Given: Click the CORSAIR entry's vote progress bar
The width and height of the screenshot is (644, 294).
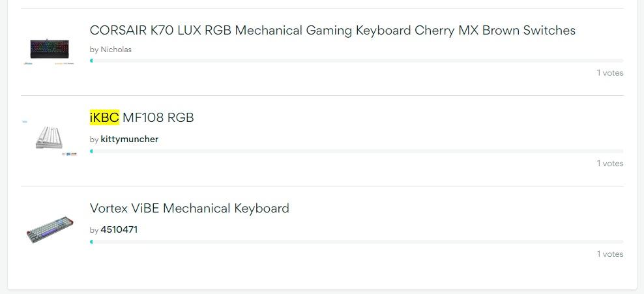Looking at the screenshot, I should pos(357,61).
